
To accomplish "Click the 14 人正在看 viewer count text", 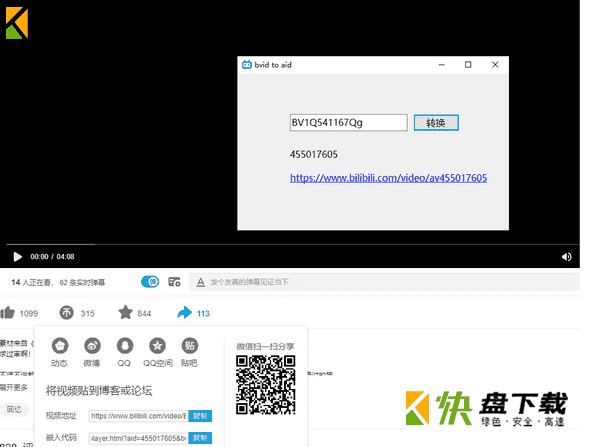I will 31,282.
